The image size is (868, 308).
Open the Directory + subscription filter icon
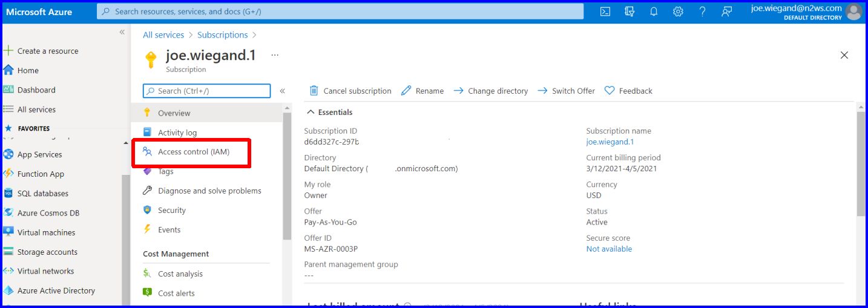point(630,11)
